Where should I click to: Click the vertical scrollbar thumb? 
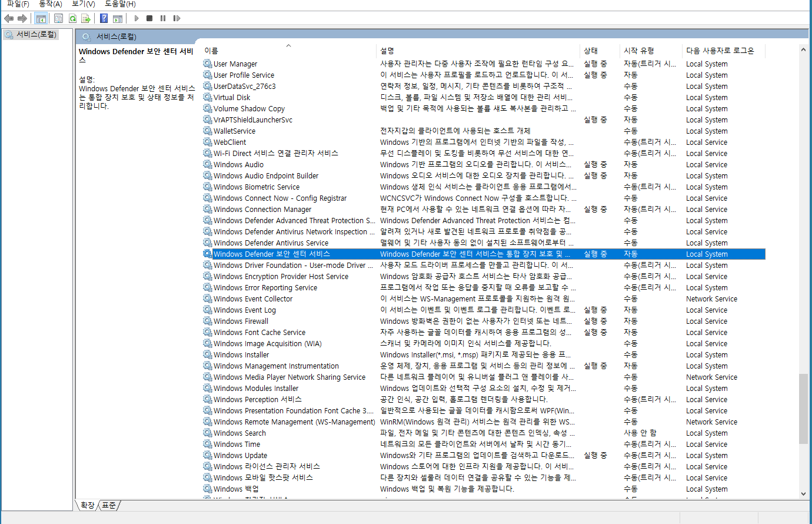click(x=803, y=409)
